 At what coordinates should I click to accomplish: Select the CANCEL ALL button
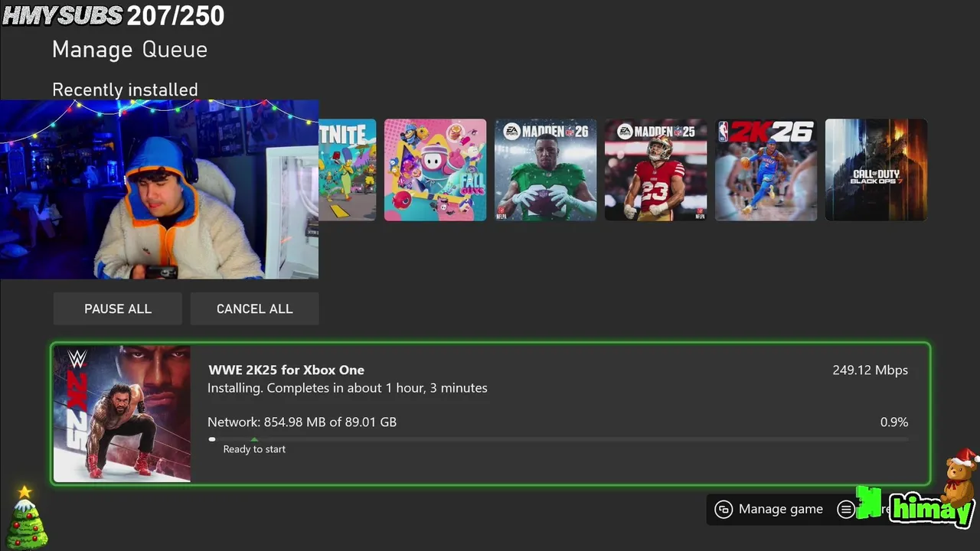coord(254,308)
